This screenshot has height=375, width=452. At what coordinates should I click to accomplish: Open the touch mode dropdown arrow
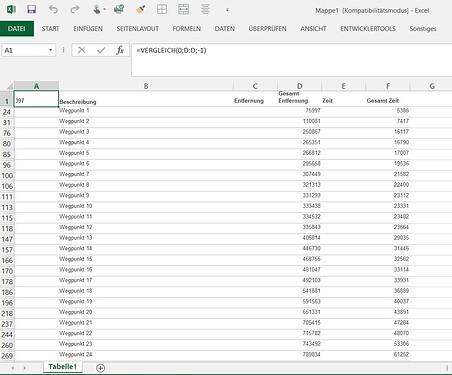(x=104, y=10)
